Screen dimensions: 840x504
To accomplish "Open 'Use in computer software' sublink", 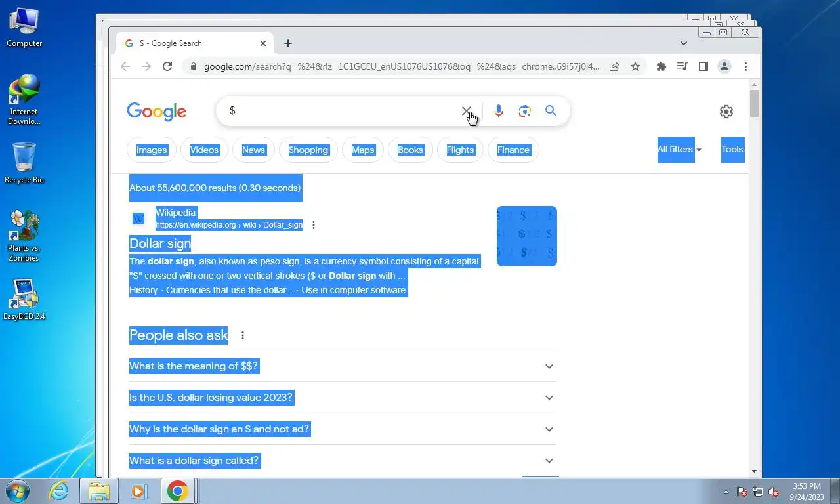I will pyautogui.click(x=354, y=290).
